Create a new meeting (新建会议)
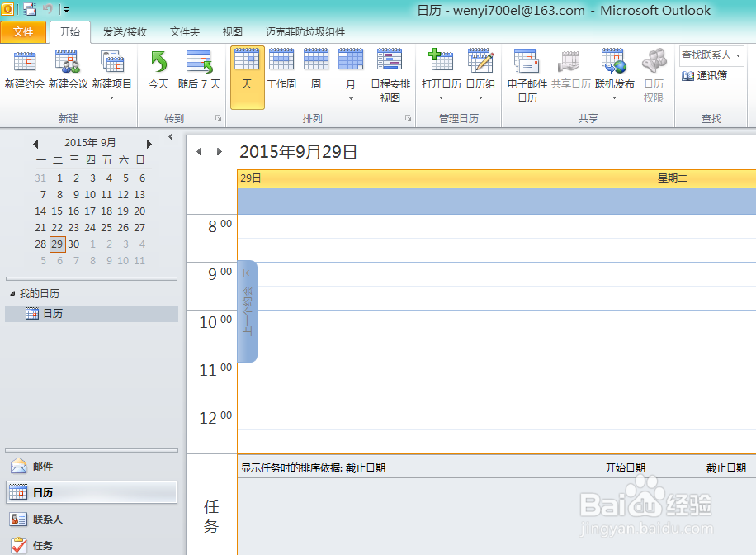Viewport: 756px width, 555px height. tap(68, 71)
